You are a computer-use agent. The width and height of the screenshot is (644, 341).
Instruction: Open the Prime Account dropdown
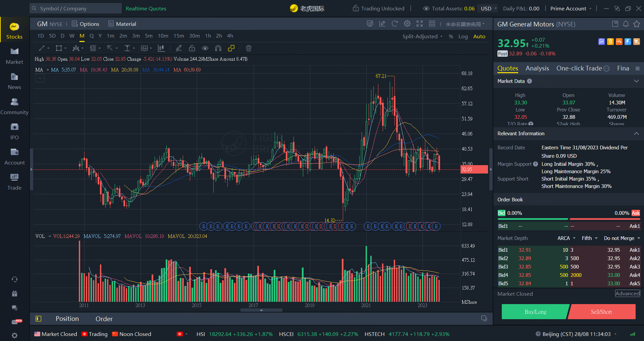(571, 8)
